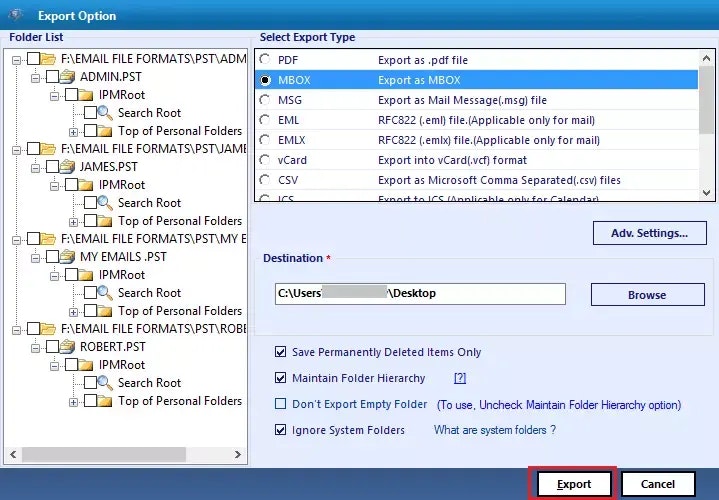Click the ROBERT.PST mailbox file icon
This screenshot has height=500, width=719.
pyautogui.click(x=67, y=346)
